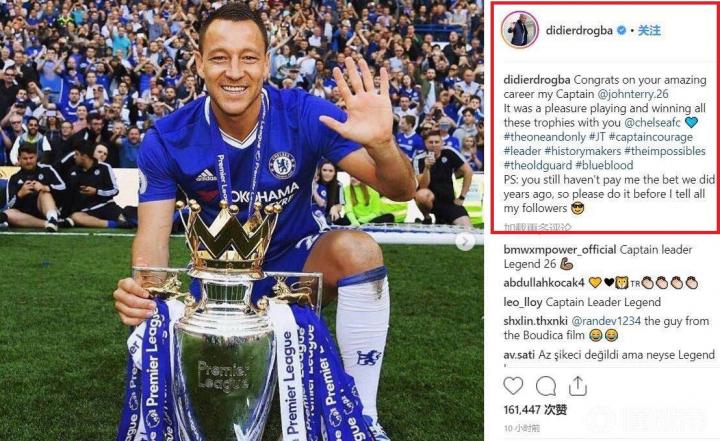Open the leo_lloy commenter profile

click(x=523, y=302)
